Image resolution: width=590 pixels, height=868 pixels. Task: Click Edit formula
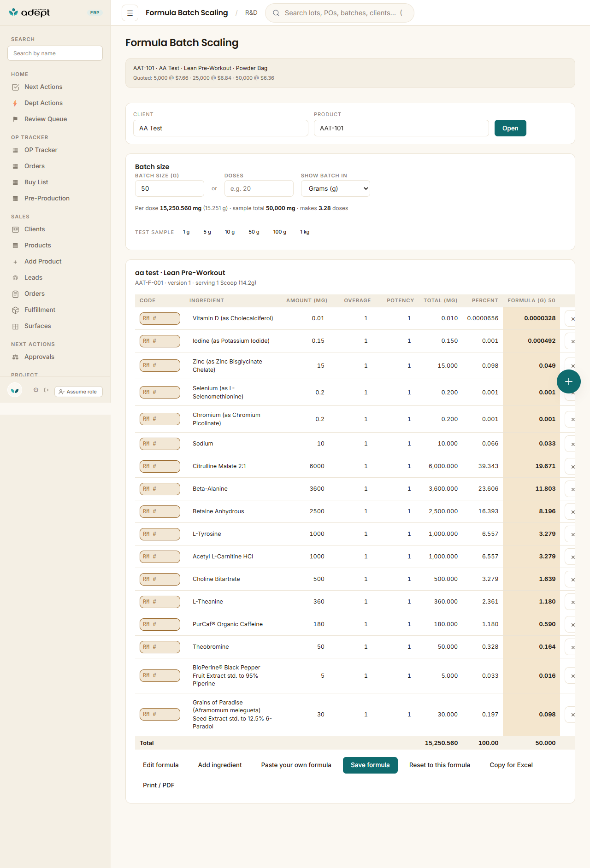pos(161,765)
